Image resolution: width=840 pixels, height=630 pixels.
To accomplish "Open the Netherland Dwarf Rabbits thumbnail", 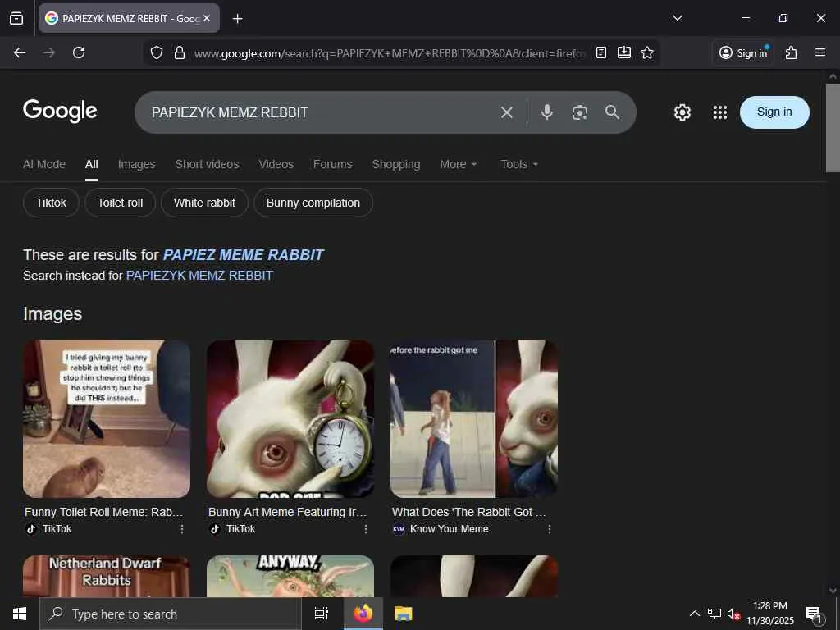I will (x=107, y=577).
